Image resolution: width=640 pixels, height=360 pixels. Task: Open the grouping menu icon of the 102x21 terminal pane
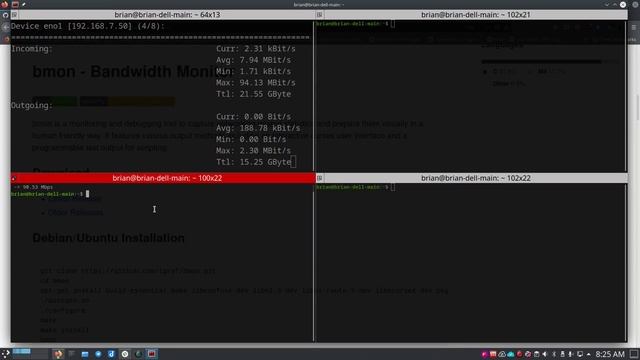(x=320, y=15)
